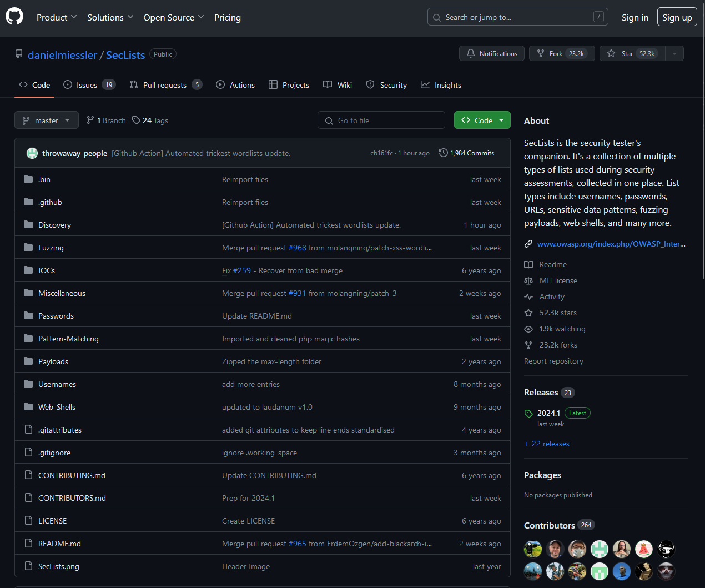Open the 1,984 Commits history
This screenshot has height=588, width=705.
click(x=466, y=153)
